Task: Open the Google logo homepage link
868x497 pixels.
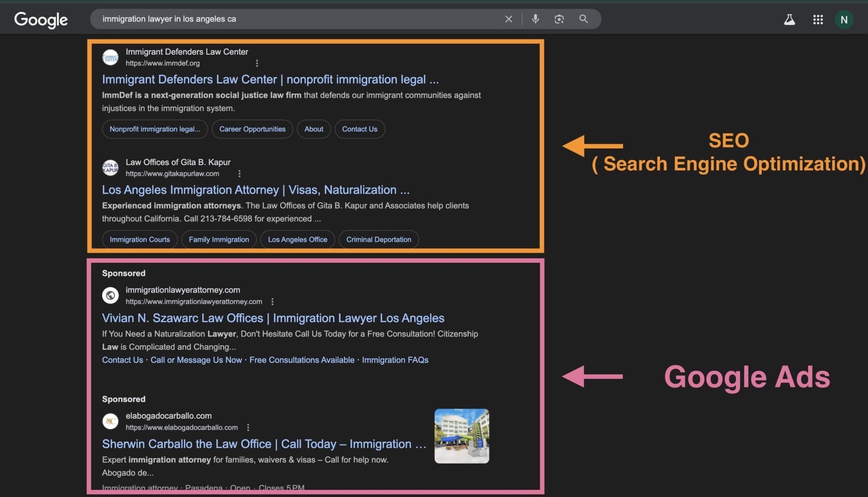Action: (41, 19)
